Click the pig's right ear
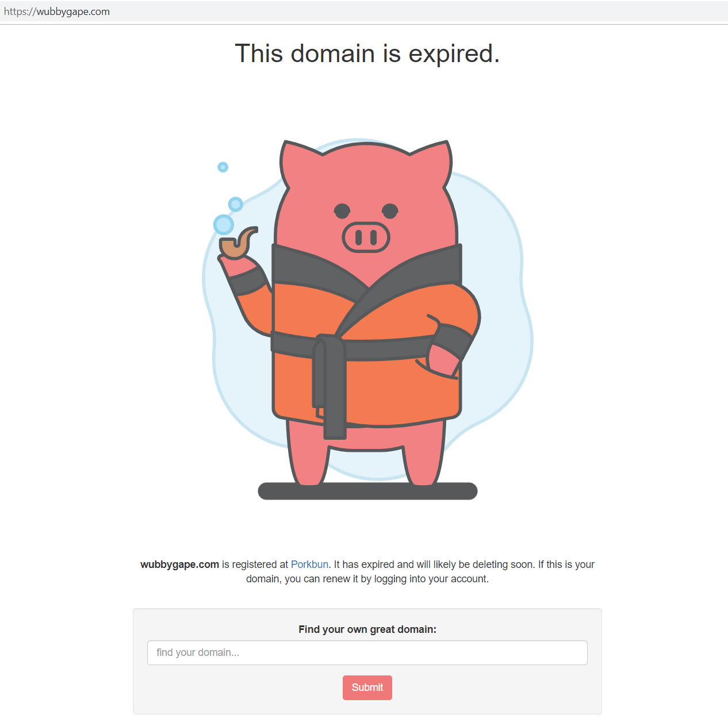728x726 pixels. 432,163
